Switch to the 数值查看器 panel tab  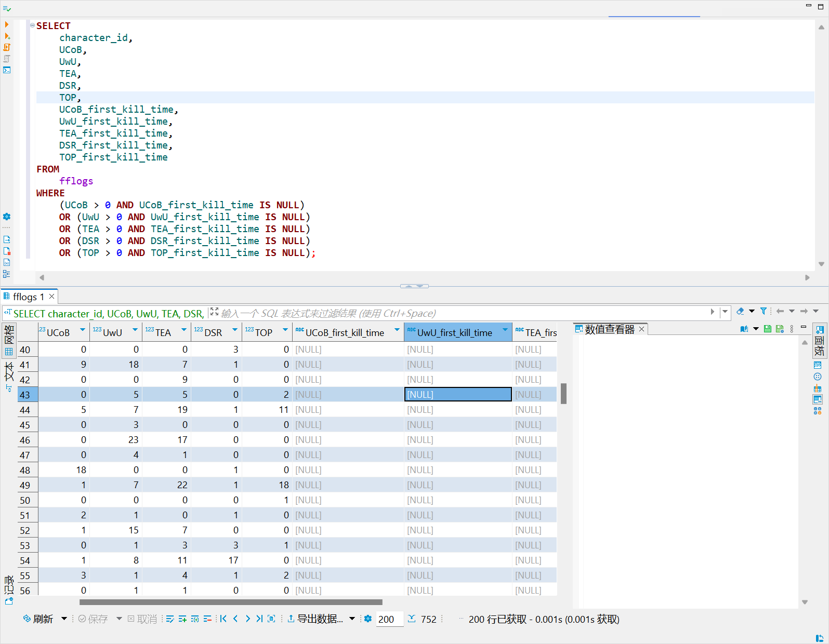(x=610, y=329)
